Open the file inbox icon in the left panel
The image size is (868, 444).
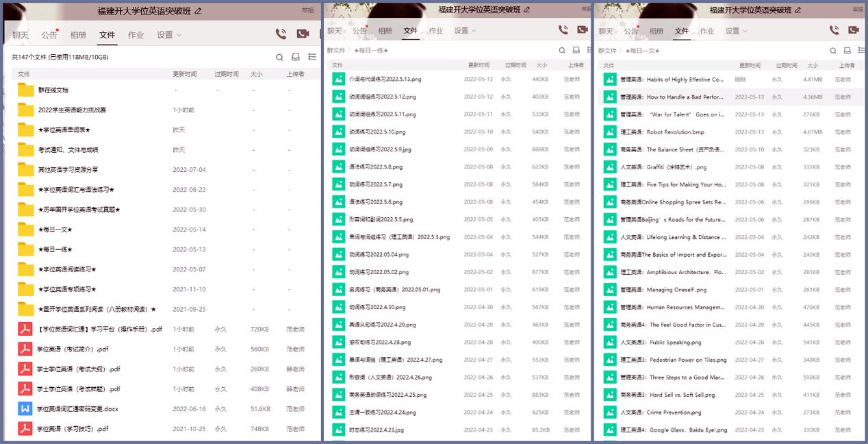pyautogui.click(x=296, y=58)
